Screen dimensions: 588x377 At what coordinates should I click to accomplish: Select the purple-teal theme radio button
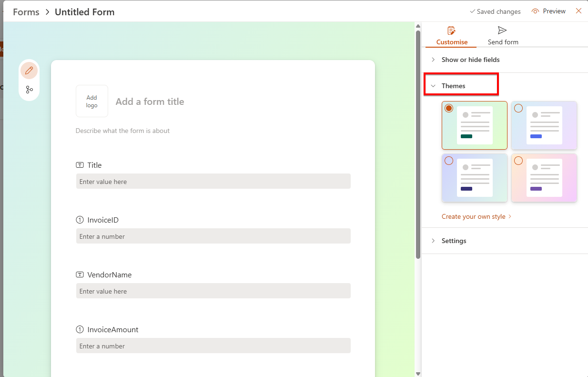(449, 161)
